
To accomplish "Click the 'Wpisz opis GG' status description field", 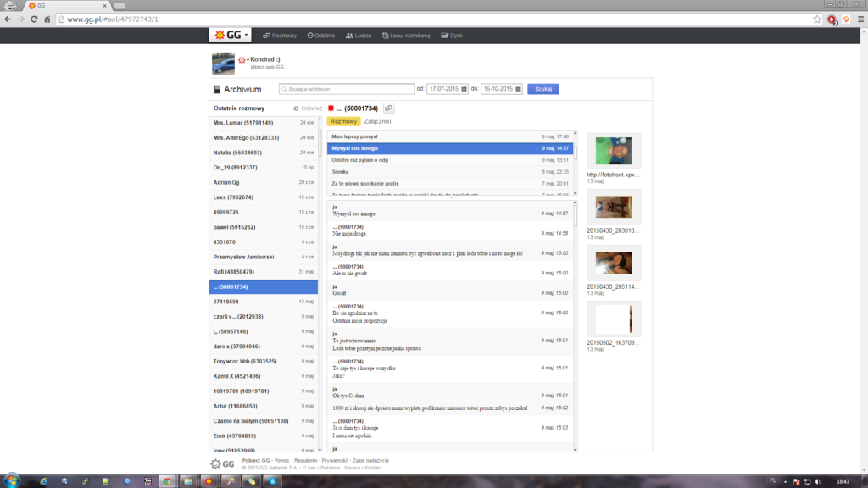I will [x=268, y=67].
